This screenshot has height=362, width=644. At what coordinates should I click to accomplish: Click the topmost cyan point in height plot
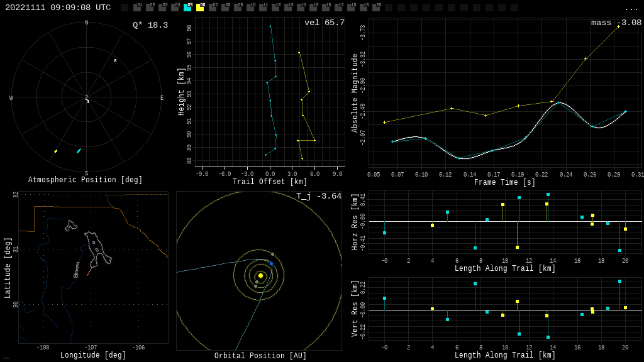pyautogui.click(x=270, y=26)
